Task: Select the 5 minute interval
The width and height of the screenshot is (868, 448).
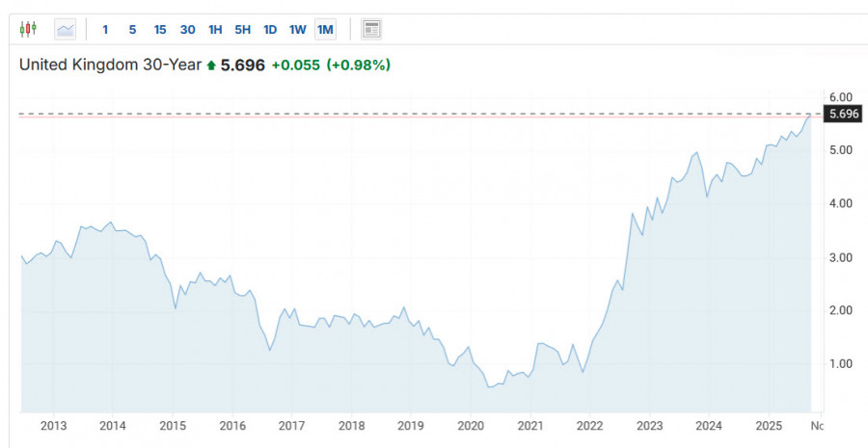Action: (132, 30)
